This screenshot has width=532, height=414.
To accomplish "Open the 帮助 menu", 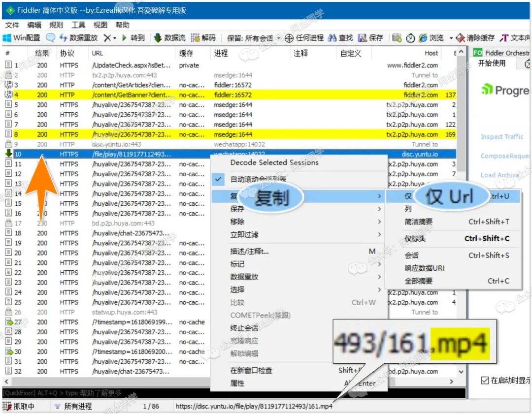I will point(122,25).
